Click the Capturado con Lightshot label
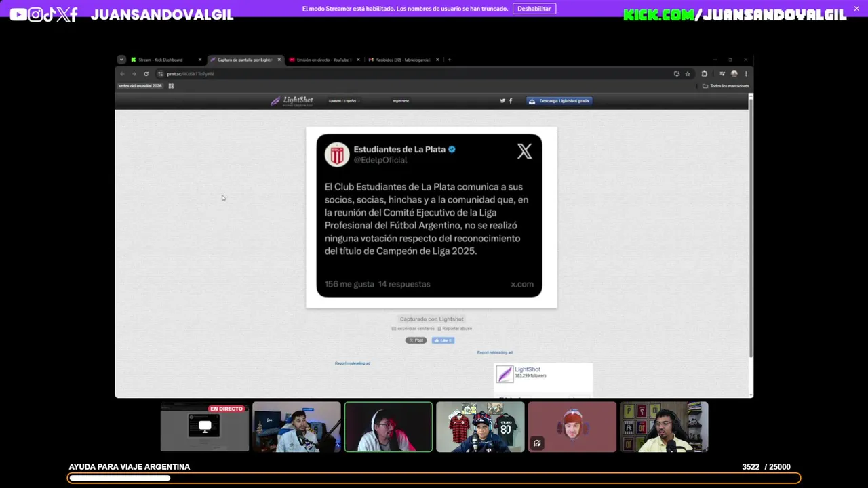The image size is (868, 488). tap(431, 319)
